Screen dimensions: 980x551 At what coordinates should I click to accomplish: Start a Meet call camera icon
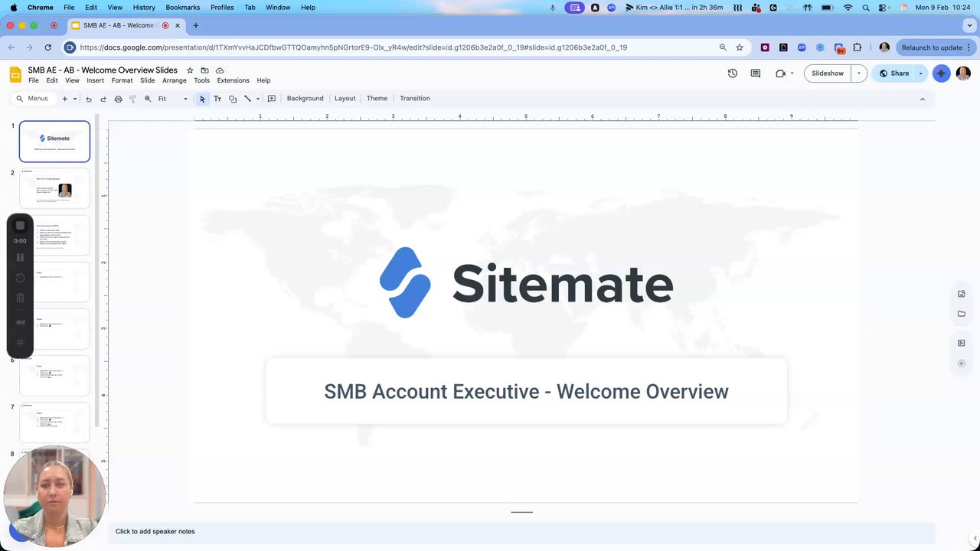[x=780, y=73]
